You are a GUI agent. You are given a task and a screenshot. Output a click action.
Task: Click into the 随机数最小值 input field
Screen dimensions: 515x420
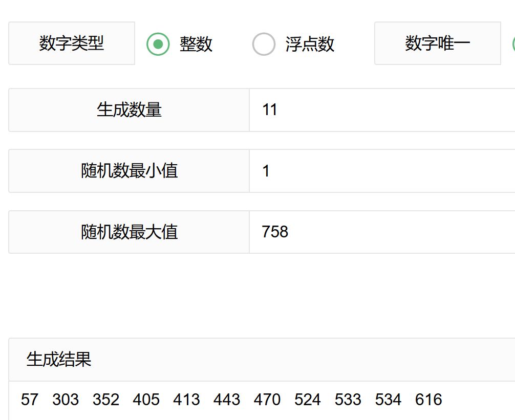coord(381,171)
